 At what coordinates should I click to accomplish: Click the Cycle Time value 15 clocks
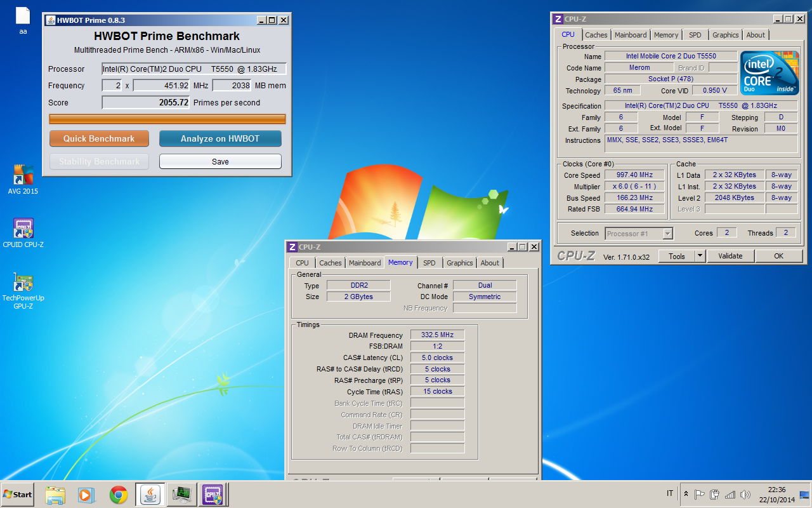(x=438, y=391)
